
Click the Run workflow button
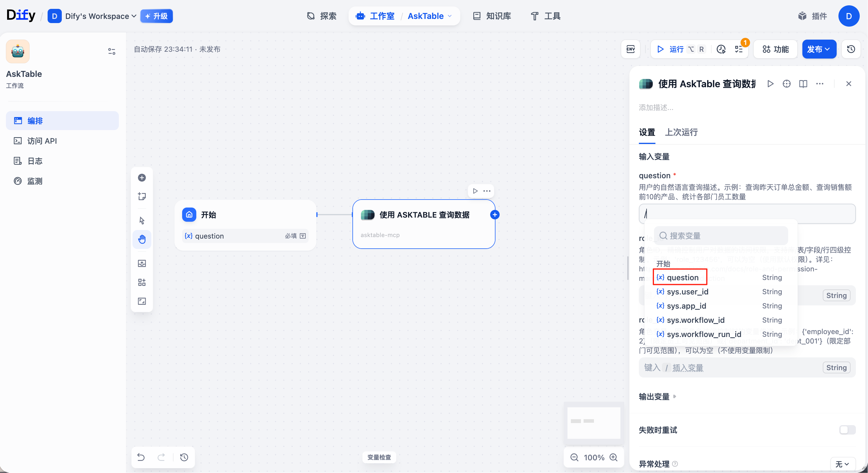click(670, 49)
